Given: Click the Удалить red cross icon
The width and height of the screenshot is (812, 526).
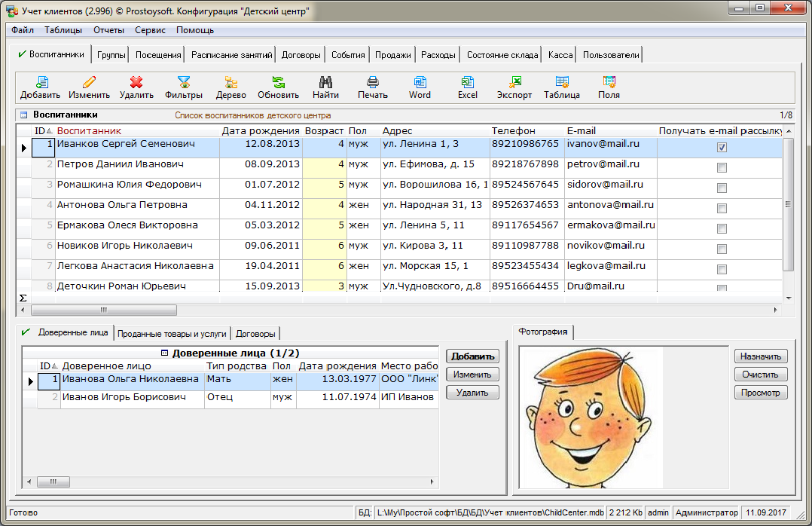Looking at the screenshot, I should tap(136, 83).
